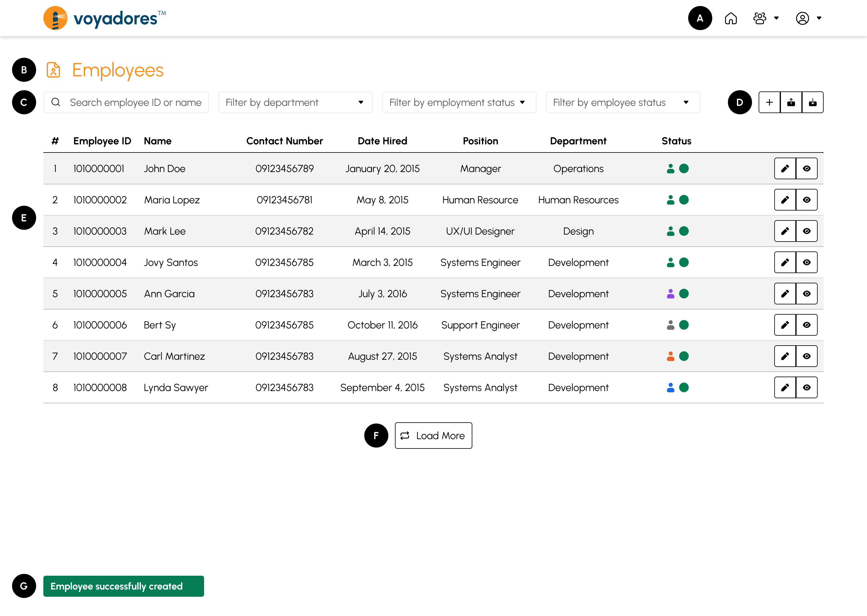Toggle visibility for Mark Lee record
This screenshot has height=616, width=867.
[x=806, y=231]
